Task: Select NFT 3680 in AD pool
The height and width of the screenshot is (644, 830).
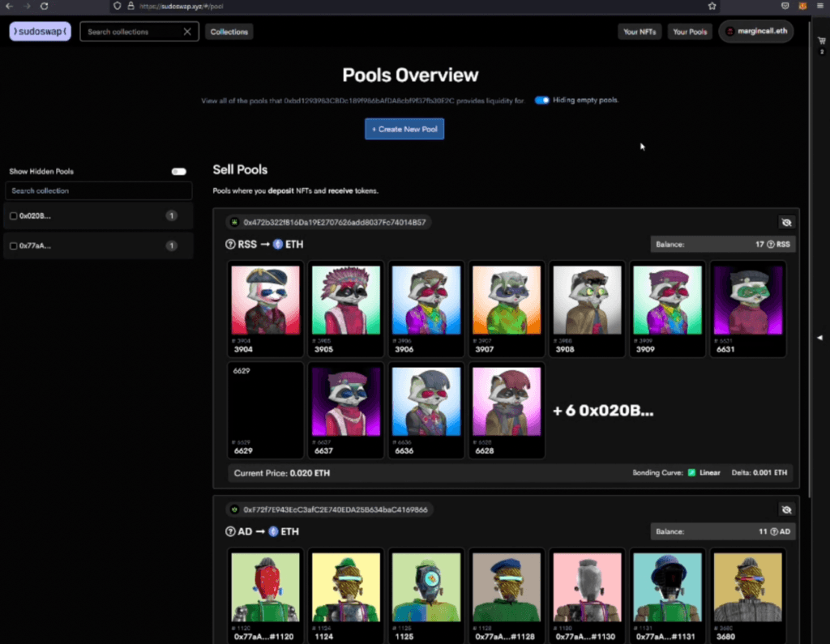Action: (748, 596)
